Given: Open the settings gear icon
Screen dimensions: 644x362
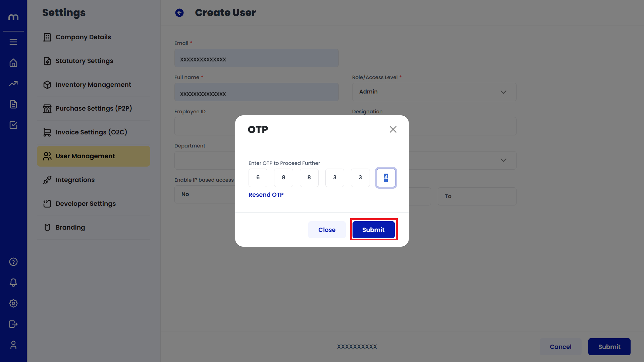Looking at the screenshot, I should click(x=13, y=303).
